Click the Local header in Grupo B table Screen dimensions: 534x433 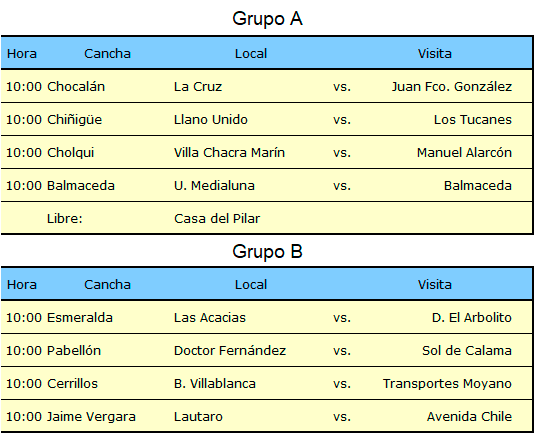[x=251, y=284]
